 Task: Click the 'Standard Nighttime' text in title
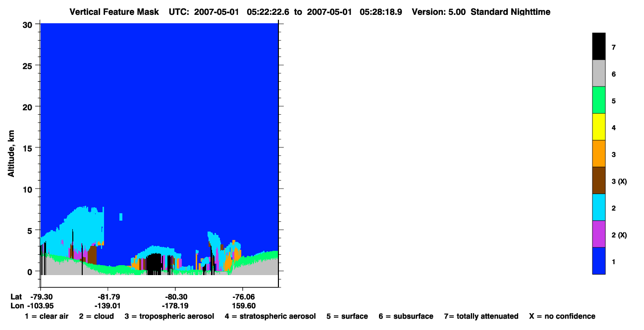(510, 12)
